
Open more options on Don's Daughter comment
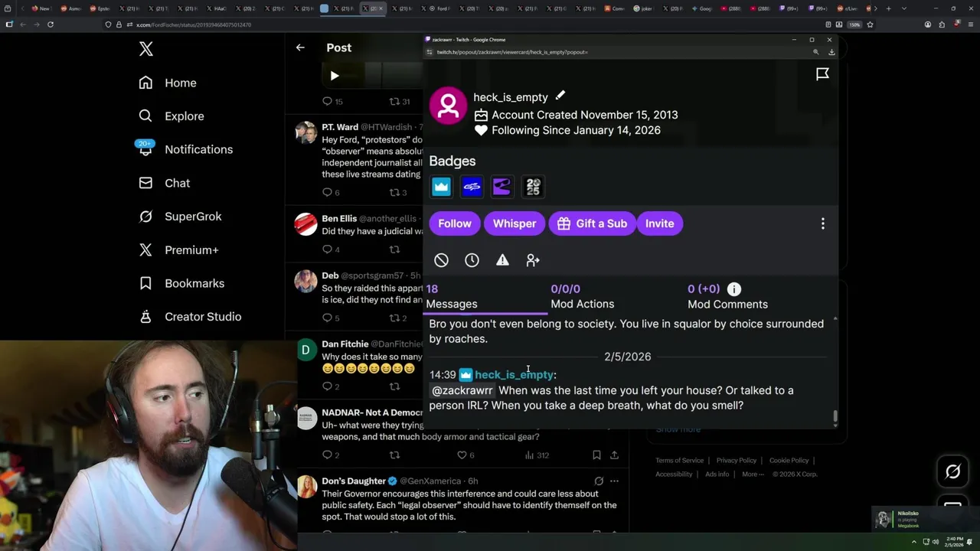point(614,481)
